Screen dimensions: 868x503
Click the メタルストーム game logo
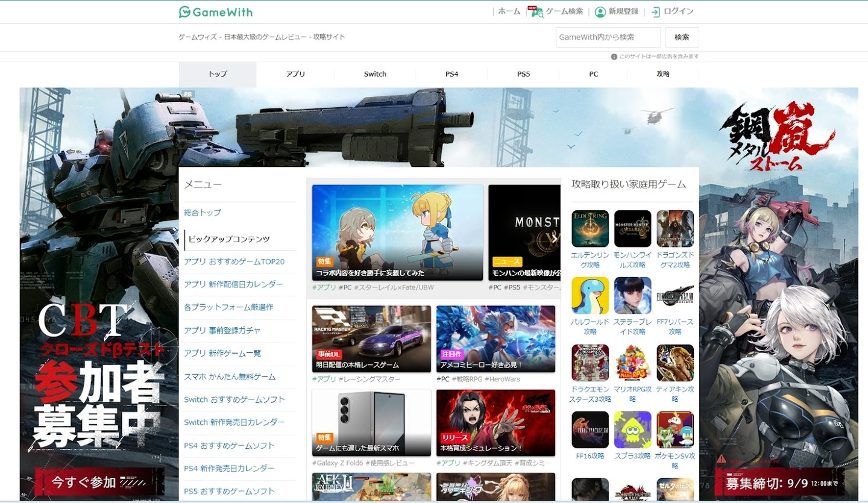pyautogui.click(x=778, y=137)
